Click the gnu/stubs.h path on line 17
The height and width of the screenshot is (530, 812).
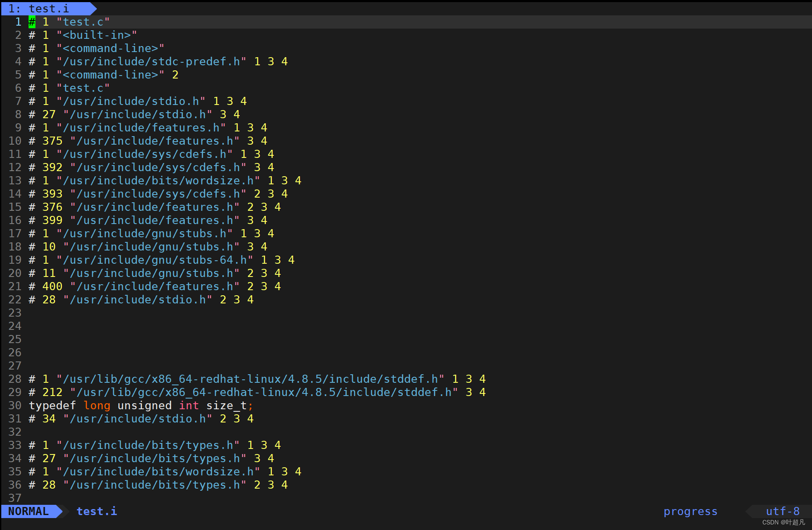click(x=145, y=233)
